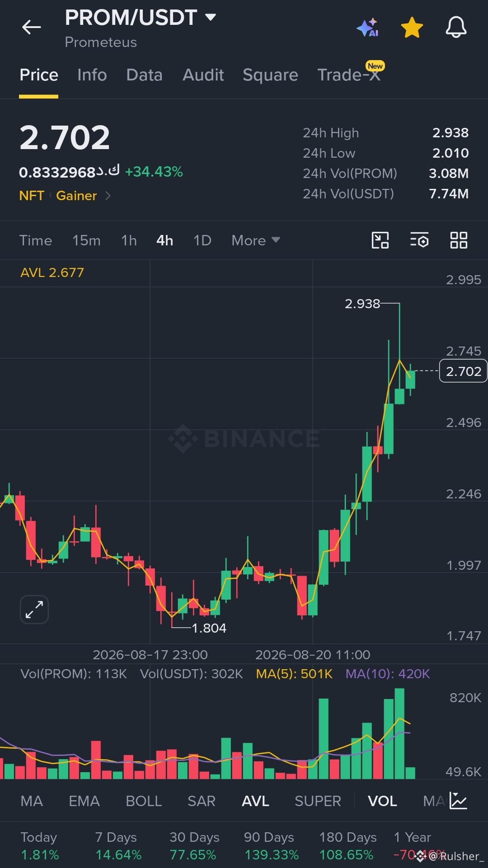This screenshot has height=868, width=488.
Task: Switch to the Price tab
Action: (39, 75)
